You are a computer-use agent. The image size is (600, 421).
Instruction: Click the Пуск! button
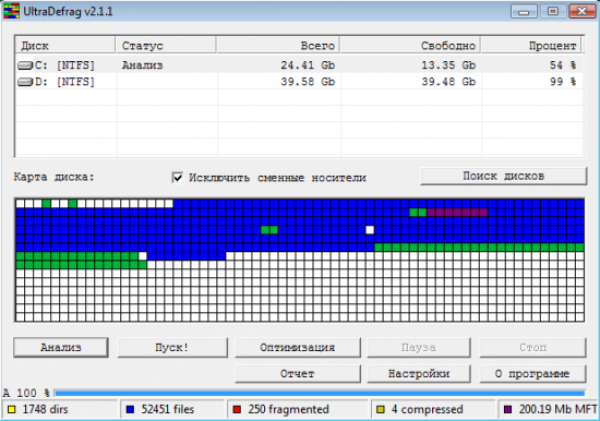tap(172, 348)
